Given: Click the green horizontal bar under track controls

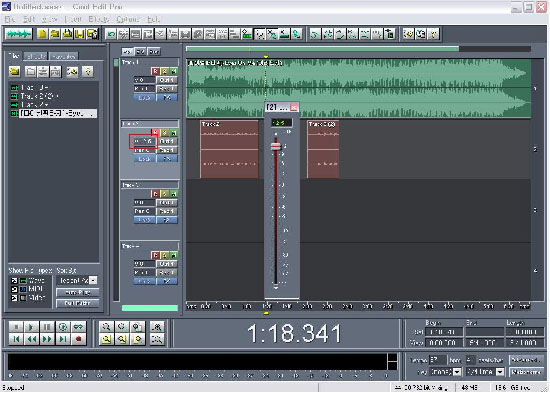Looking at the screenshot, I should point(150,308).
